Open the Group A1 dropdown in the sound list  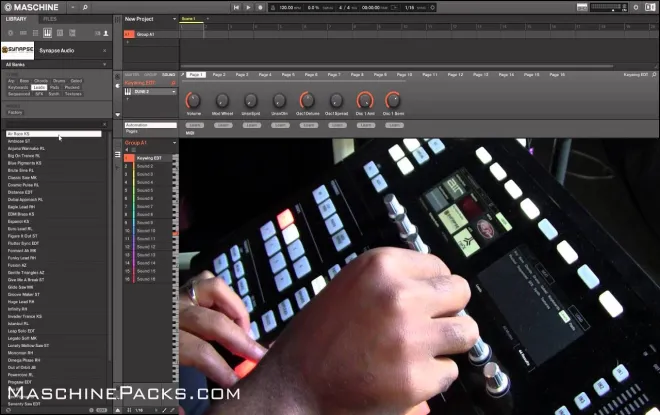pyautogui.click(x=174, y=143)
